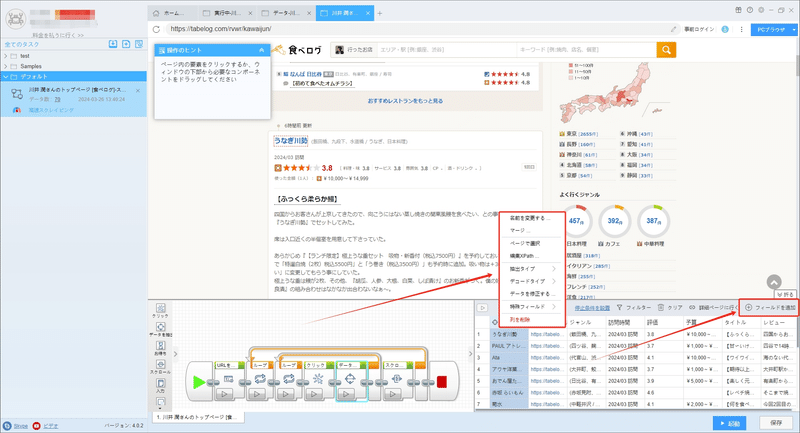Switch to the 実行中 tab
The height and width of the screenshot is (433, 800).
pyautogui.click(x=228, y=13)
